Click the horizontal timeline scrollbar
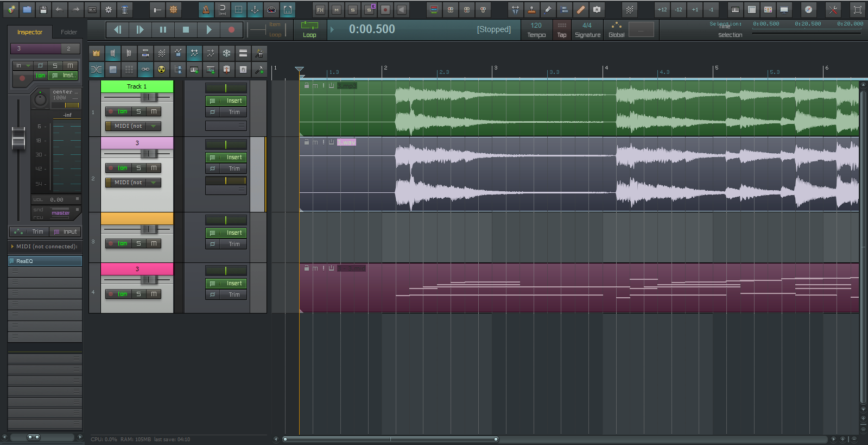Image resolution: width=868 pixels, height=445 pixels. point(390,439)
